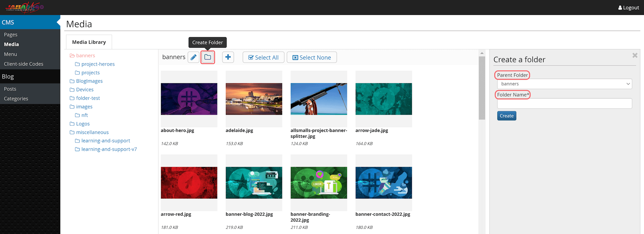Open the images folder
This screenshot has height=234, width=644.
click(84, 107)
